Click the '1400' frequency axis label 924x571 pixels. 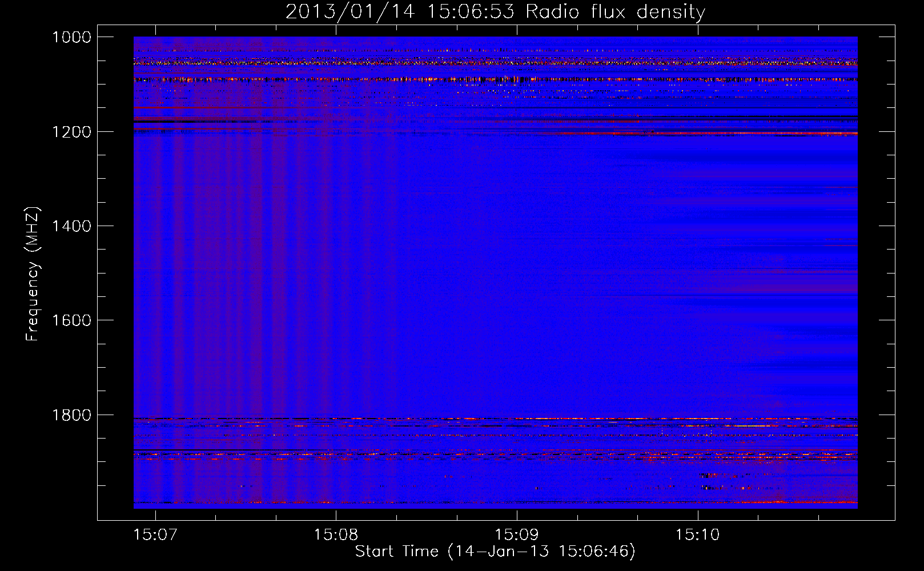tap(71, 226)
